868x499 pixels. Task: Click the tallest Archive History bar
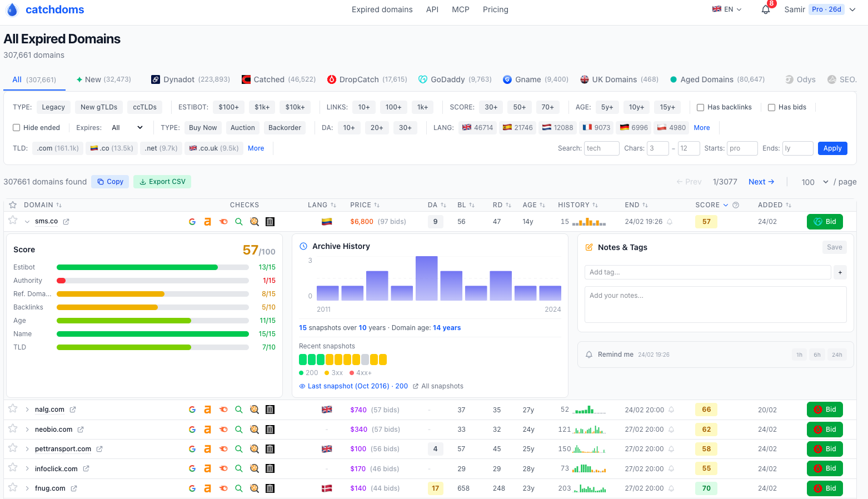(426, 278)
